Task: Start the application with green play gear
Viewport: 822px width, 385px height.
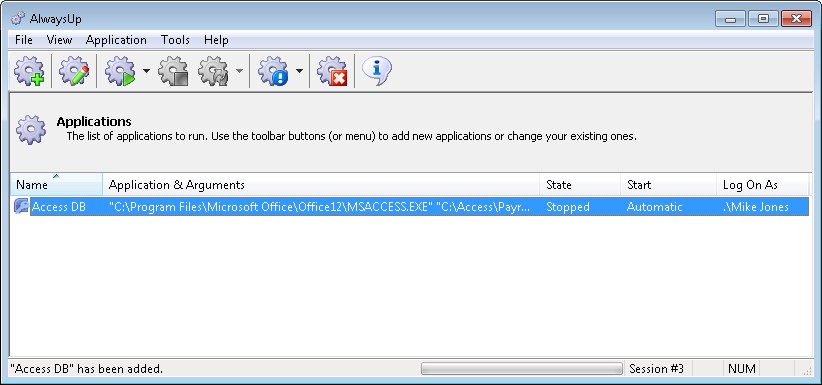Action: (120, 71)
